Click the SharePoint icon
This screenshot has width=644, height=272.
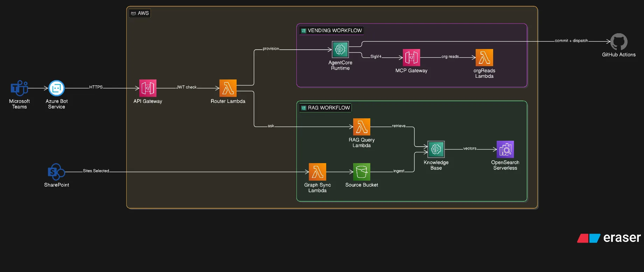56,172
